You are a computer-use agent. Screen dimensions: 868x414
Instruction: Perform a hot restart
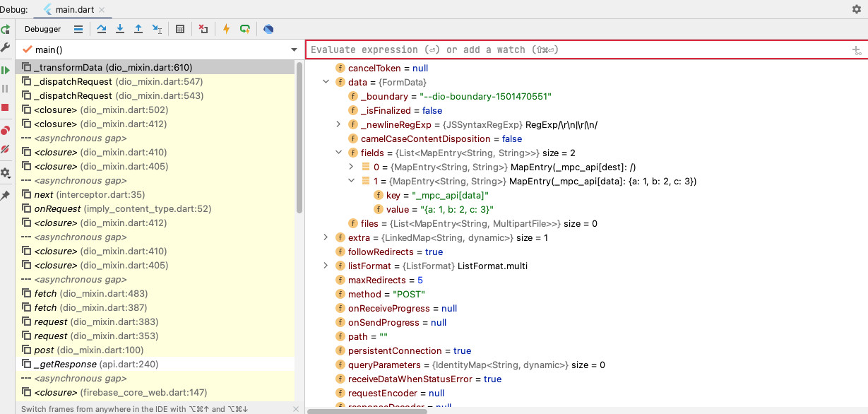[244, 29]
